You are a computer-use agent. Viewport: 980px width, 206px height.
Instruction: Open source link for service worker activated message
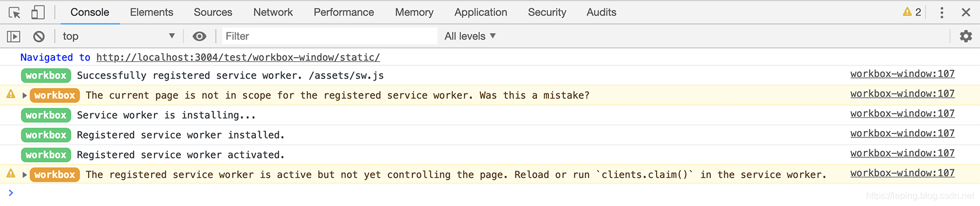pos(903,153)
